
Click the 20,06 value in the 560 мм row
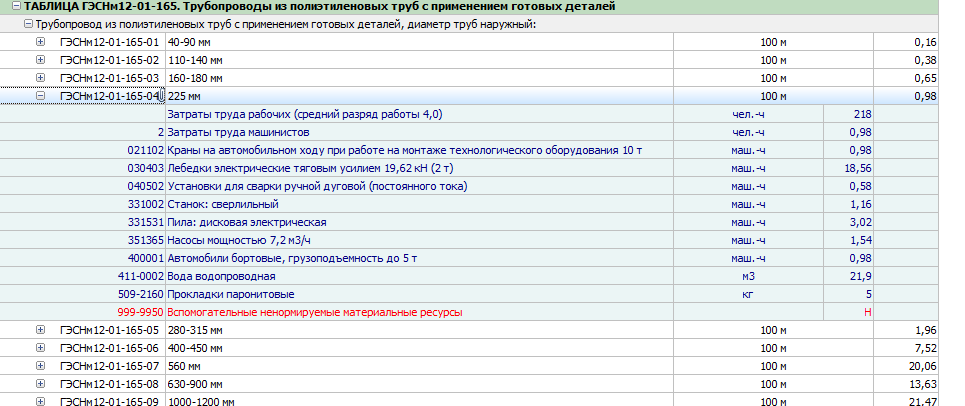click(x=926, y=366)
